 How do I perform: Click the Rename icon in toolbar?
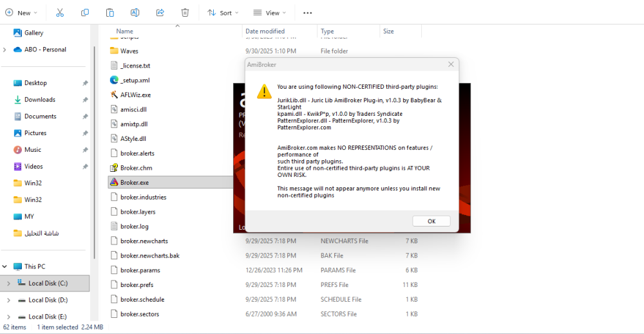point(135,12)
